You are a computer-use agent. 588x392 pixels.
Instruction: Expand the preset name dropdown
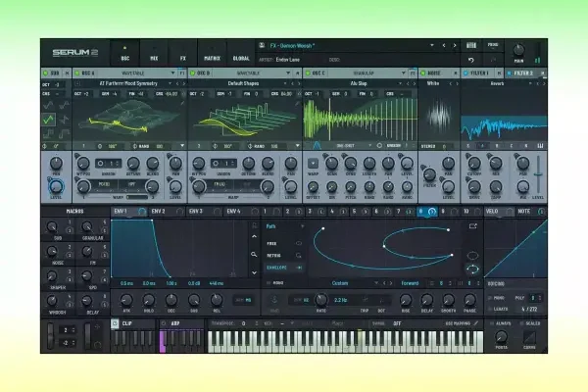tap(432, 45)
